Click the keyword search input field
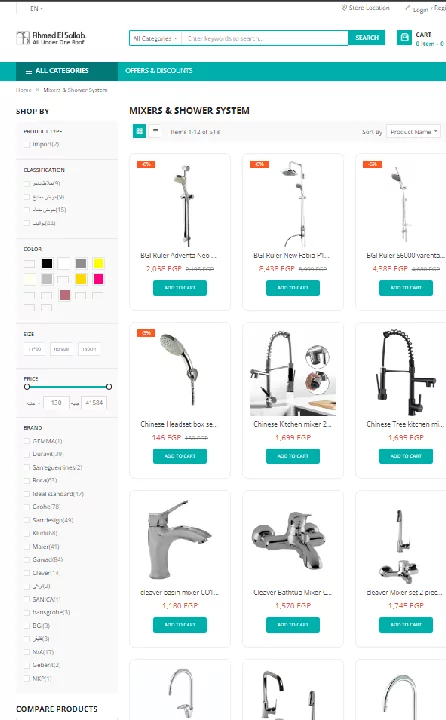This screenshot has height=720, width=446. 265,39
